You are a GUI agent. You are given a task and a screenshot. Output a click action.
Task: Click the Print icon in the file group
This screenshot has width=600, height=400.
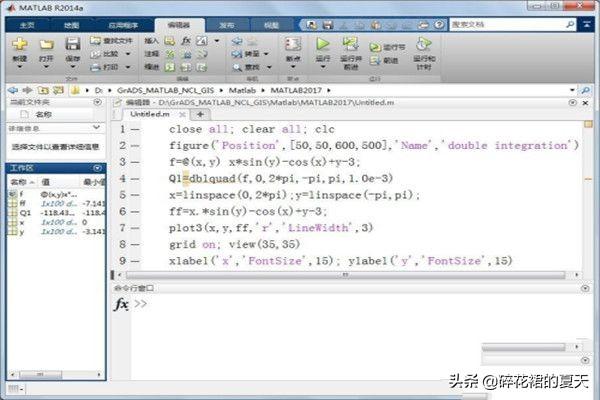[95, 67]
